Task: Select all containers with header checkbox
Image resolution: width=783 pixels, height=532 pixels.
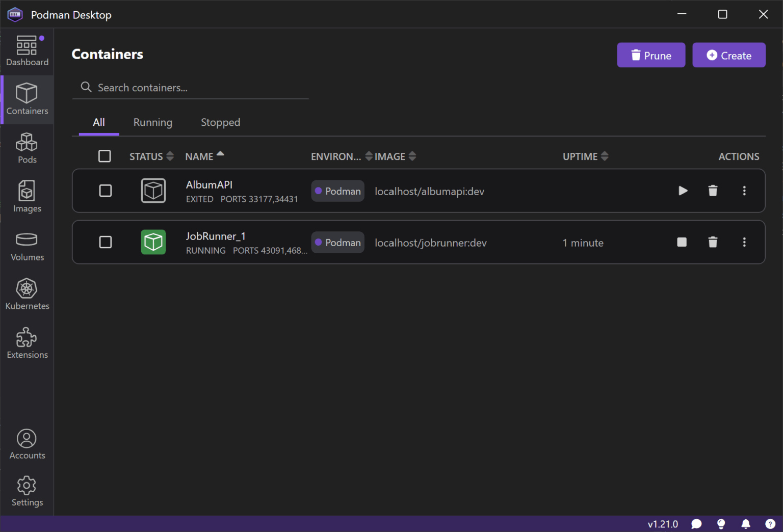Action: [105, 156]
